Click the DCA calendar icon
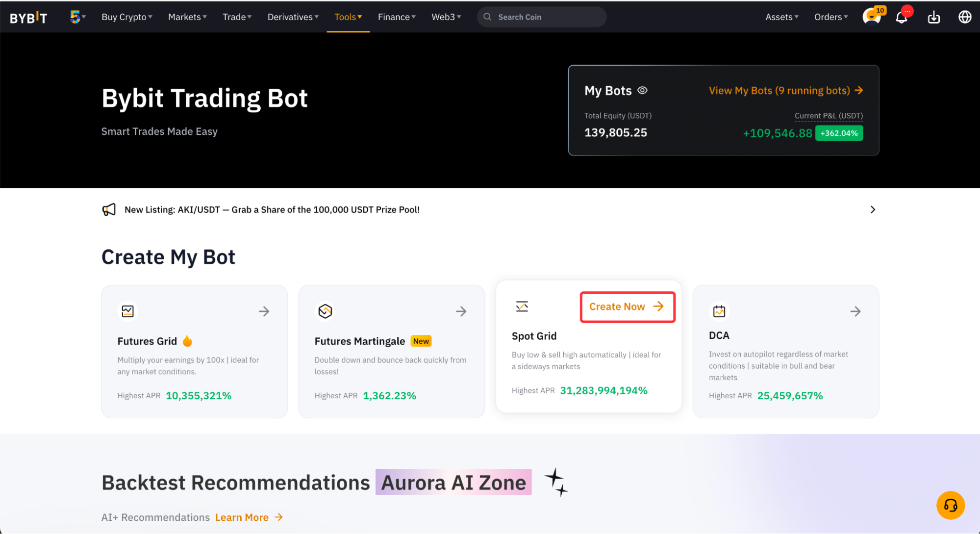Viewport: 980px width, 534px height. (x=719, y=311)
